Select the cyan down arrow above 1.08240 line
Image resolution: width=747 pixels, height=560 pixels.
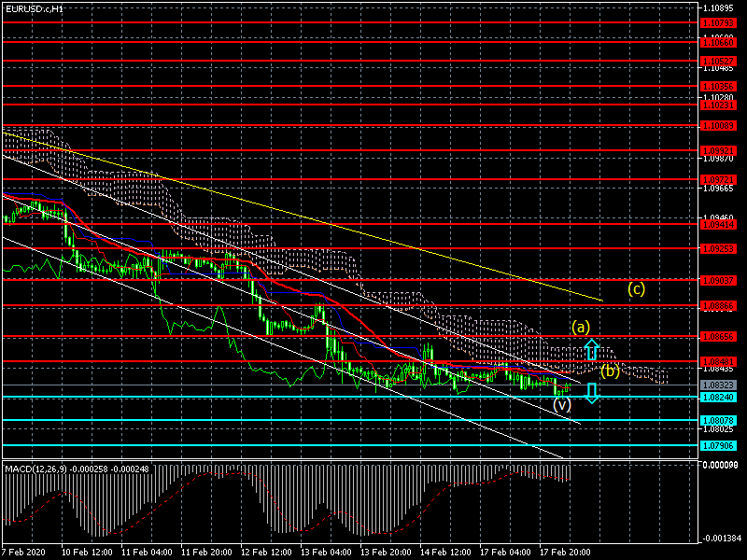(592, 393)
